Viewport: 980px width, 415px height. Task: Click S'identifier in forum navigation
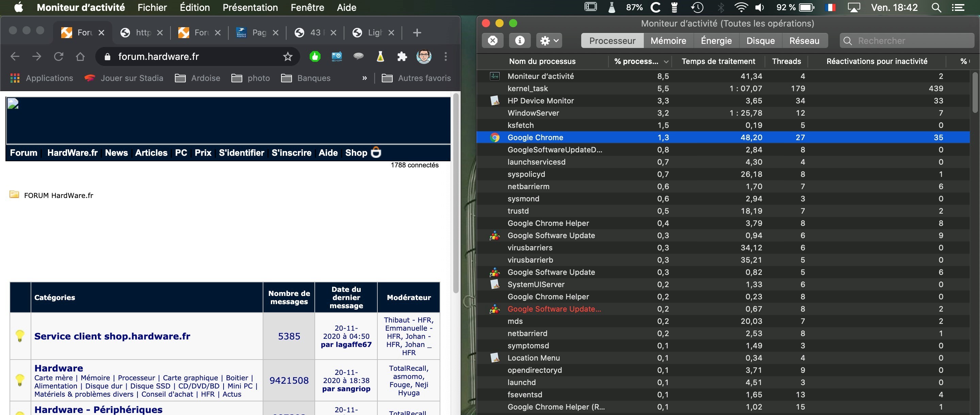241,153
